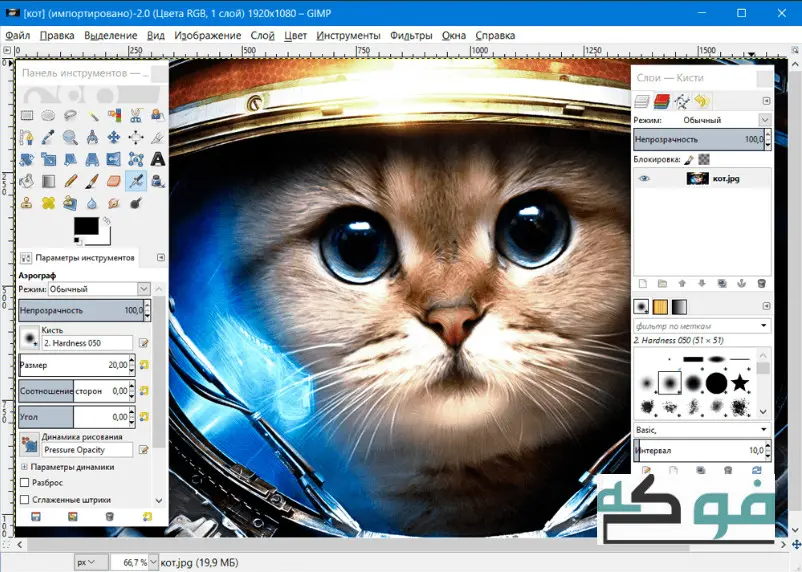
Task: Edit the Pressure Opacity dynamics
Action: pos(144,450)
